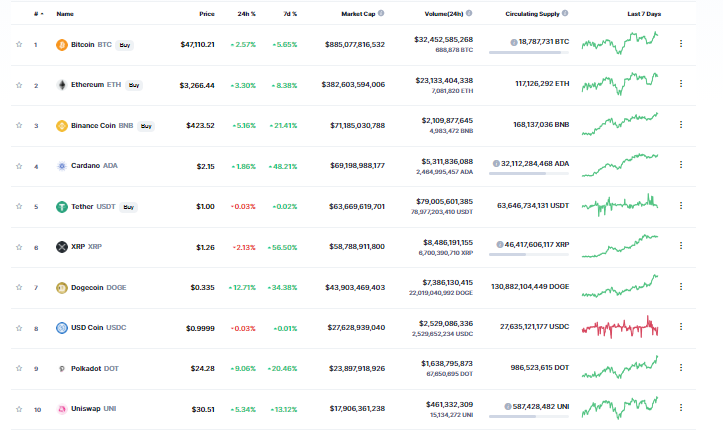Screen dimensions: 723x434
Task: Open USD Coin red 7 day sparkline
Action: click(x=620, y=327)
